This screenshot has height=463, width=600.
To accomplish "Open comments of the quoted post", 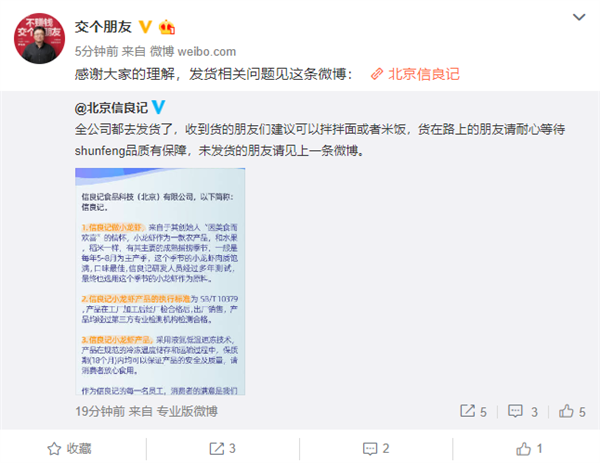I will tap(515, 411).
